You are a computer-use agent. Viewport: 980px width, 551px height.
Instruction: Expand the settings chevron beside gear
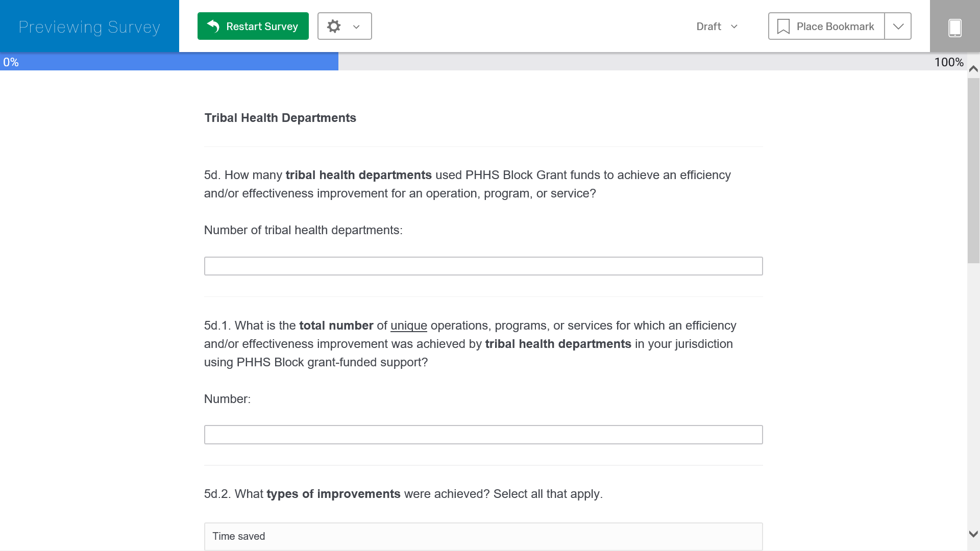(x=356, y=27)
